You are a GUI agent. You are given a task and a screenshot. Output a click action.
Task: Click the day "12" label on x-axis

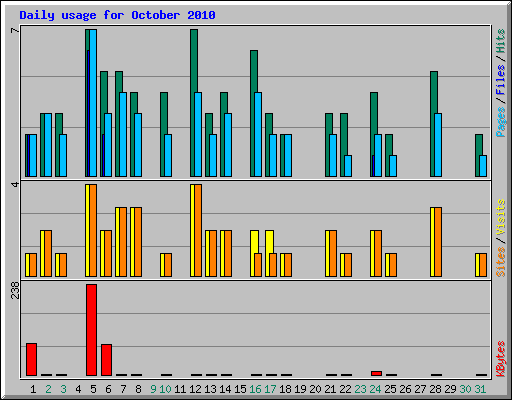pos(195,389)
